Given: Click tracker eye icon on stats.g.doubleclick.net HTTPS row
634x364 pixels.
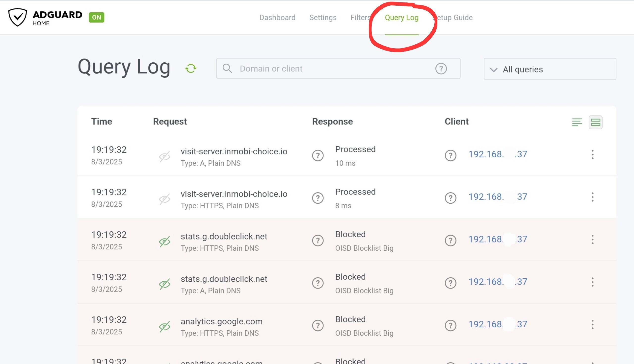Looking at the screenshot, I should coord(164,242).
